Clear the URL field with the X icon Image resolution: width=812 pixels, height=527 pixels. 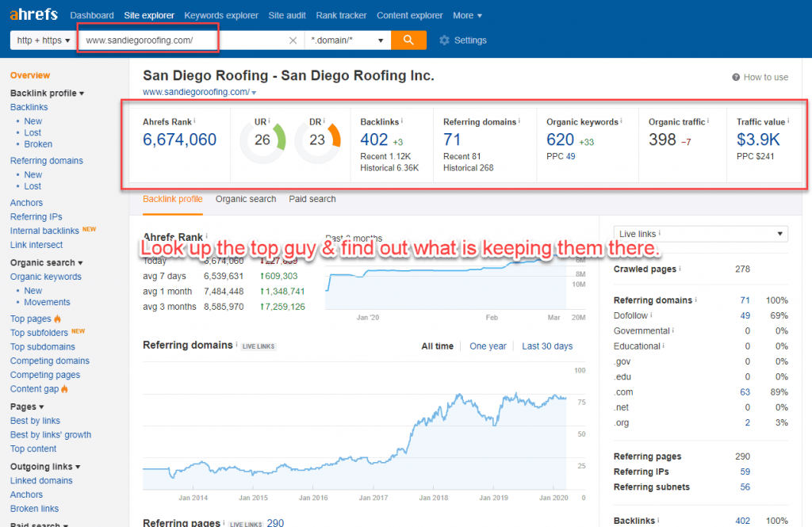pos(293,40)
